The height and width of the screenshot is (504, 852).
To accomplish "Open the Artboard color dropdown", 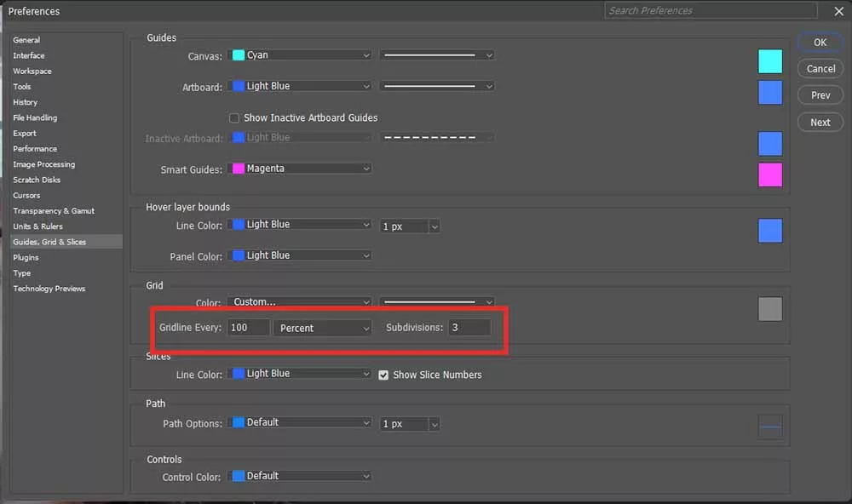I will (x=298, y=86).
